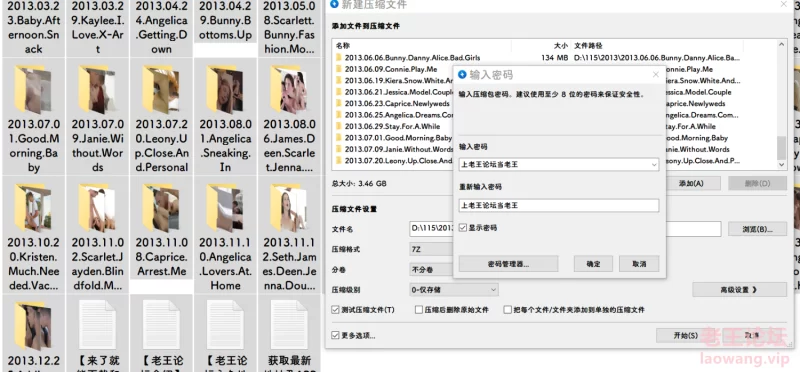This screenshot has width=800, height=372.
Task: Select the 2013.08.01.Angelica.Sneaking.In folder icon
Action: click(x=225, y=90)
